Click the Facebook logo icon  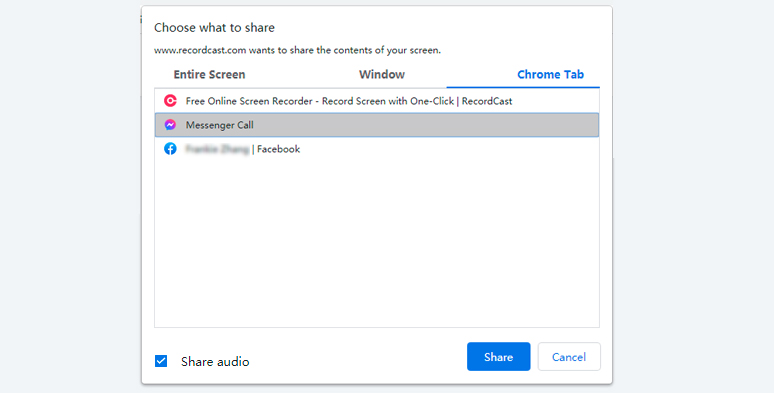pyautogui.click(x=170, y=149)
